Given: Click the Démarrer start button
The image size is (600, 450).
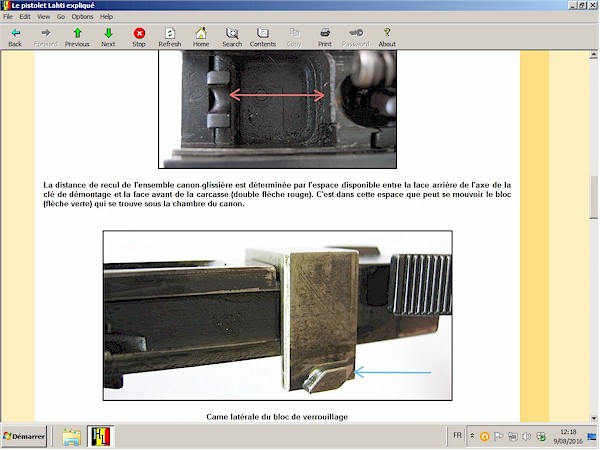Looking at the screenshot, I should click(x=24, y=437).
